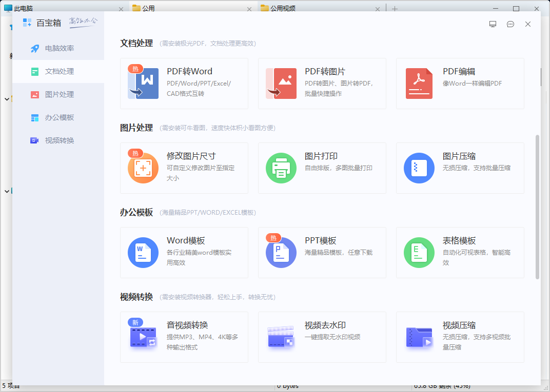The width and height of the screenshot is (550, 392).
Task: Collapse the upper chevron at the window's left edge
Action: [x=7, y=99]
